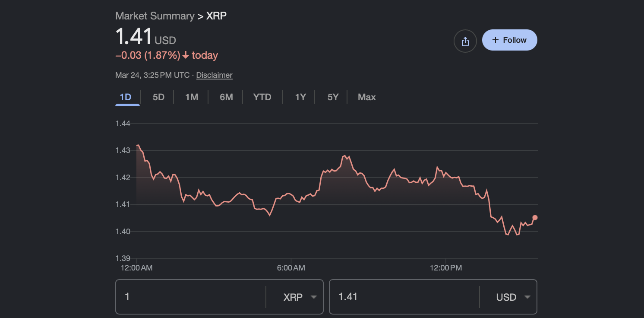Select the 1D time range tab
The image size is (644, 318).
pyautogui.click(x=127, y=97)
